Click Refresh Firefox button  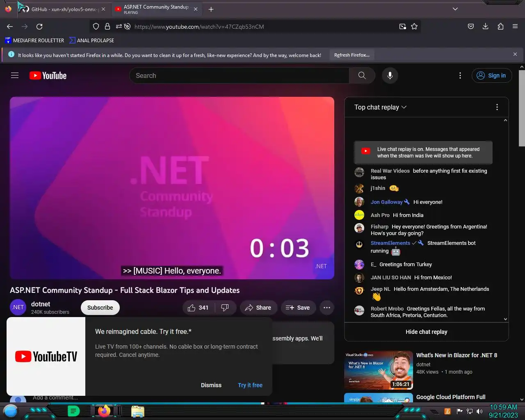352,55
